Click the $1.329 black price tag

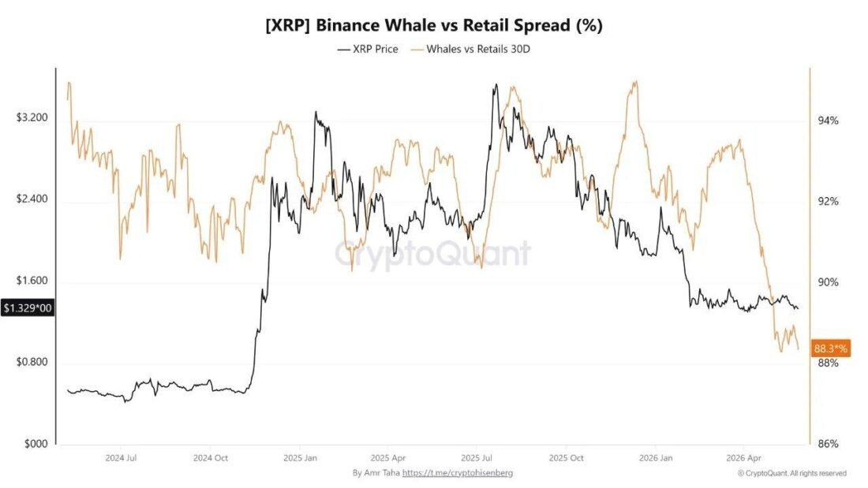28,307
